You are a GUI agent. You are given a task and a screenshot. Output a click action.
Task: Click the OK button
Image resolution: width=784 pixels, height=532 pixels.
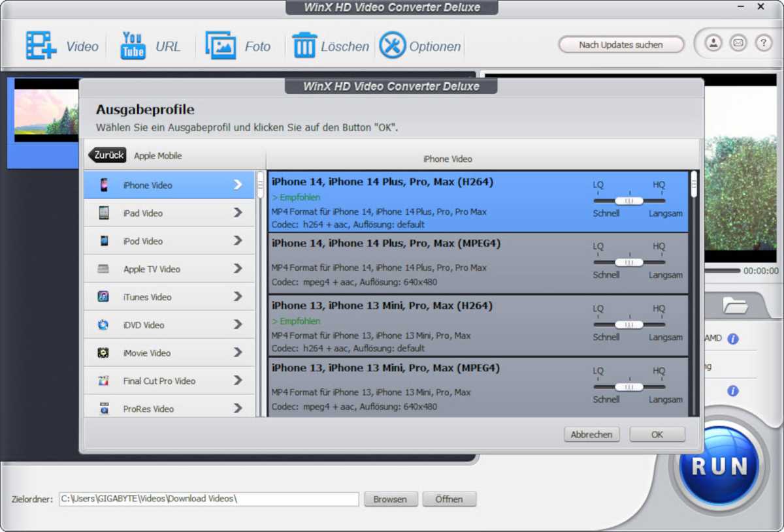point(657,434)
